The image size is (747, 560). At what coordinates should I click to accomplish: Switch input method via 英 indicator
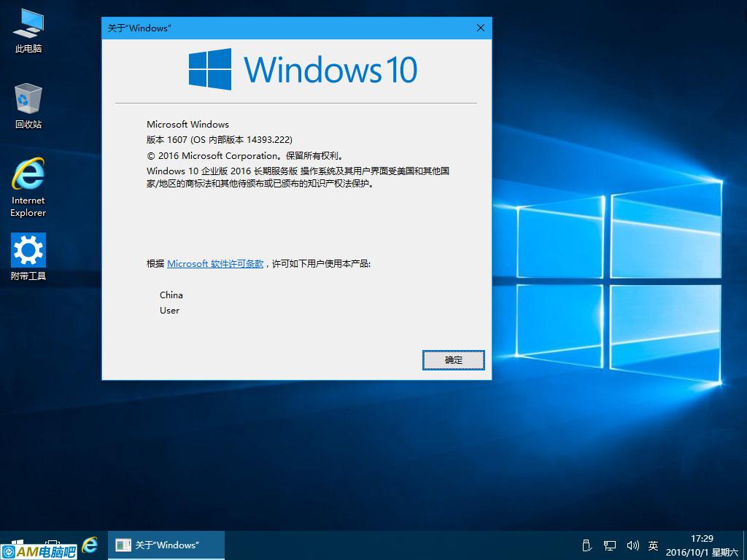[x=653, y=545]
